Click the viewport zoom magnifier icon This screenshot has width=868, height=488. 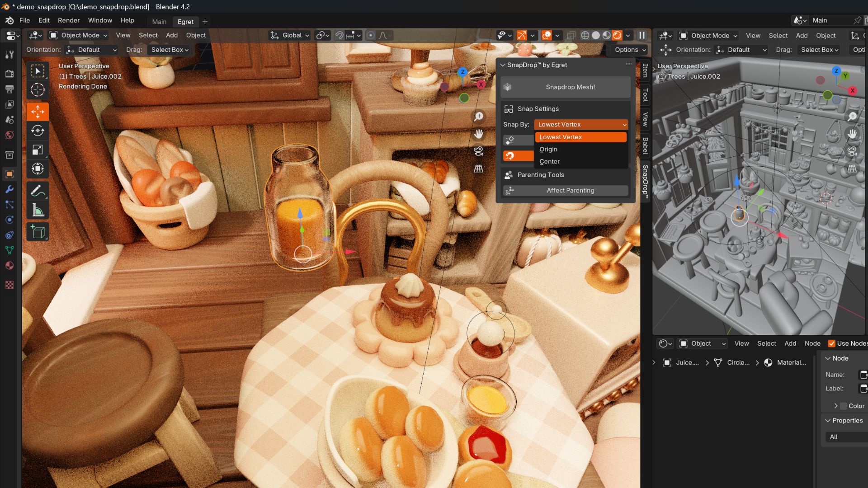[478, 117]
